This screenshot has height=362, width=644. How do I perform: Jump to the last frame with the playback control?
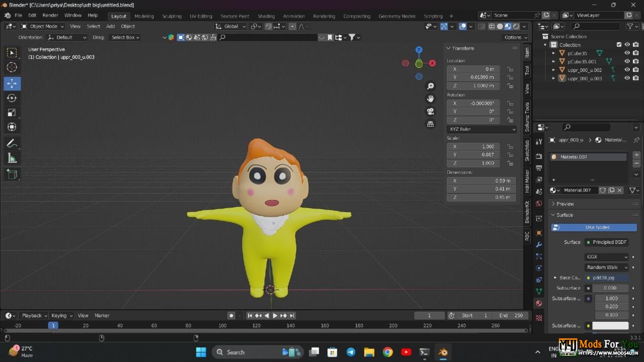[x=292, y=315]
